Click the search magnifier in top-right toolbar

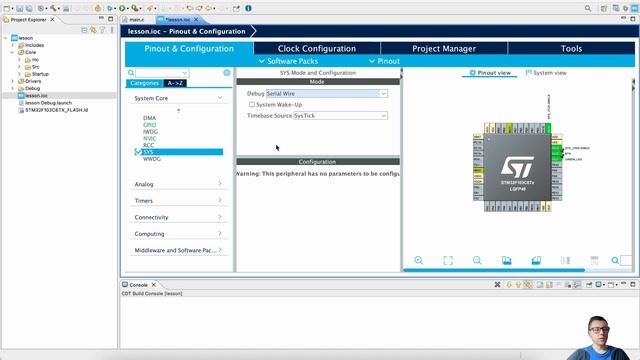[588, 8]
